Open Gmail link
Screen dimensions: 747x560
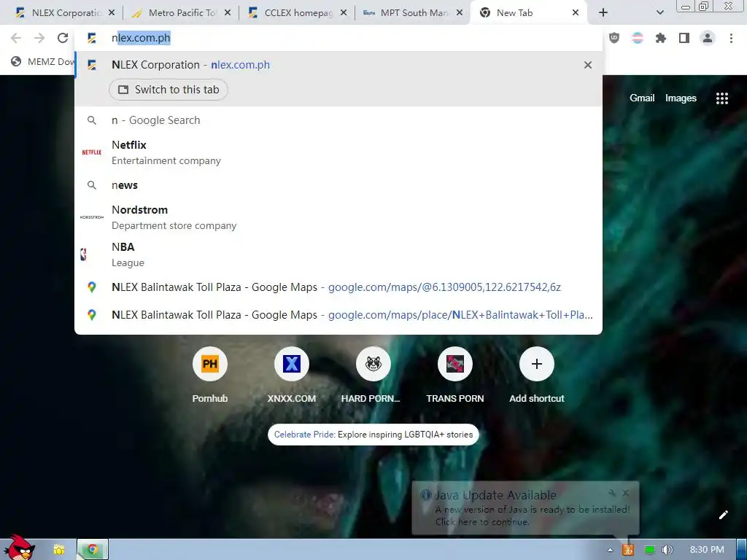click(x=642, y=98)
